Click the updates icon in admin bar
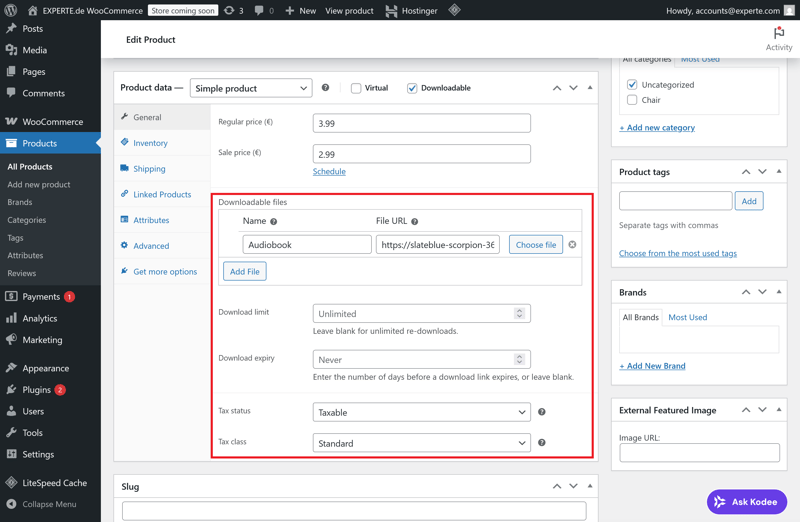Screen dimensions: 800x522 pyautogui.click(x=234, y=10)
